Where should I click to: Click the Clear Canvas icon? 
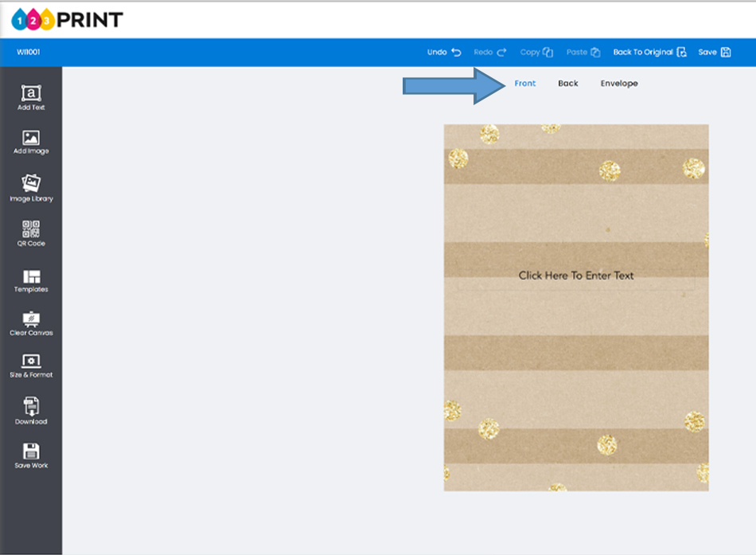[31, 323]
